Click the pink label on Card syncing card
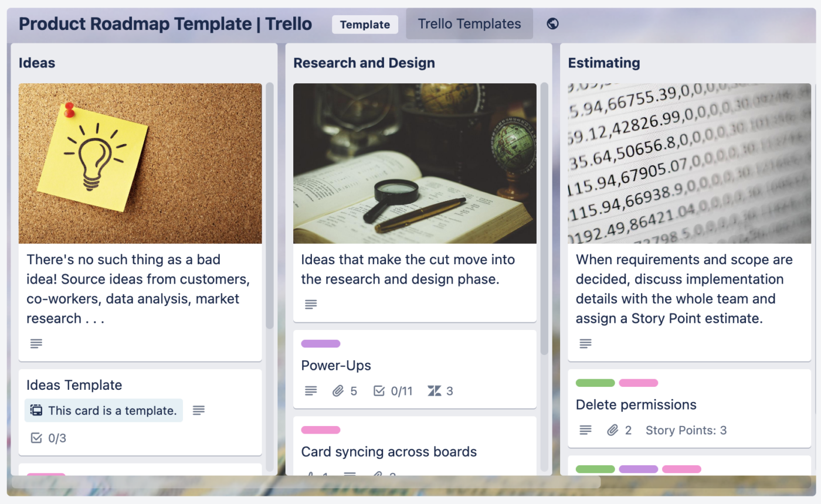 pyautogui.click(x=321, y=430)
